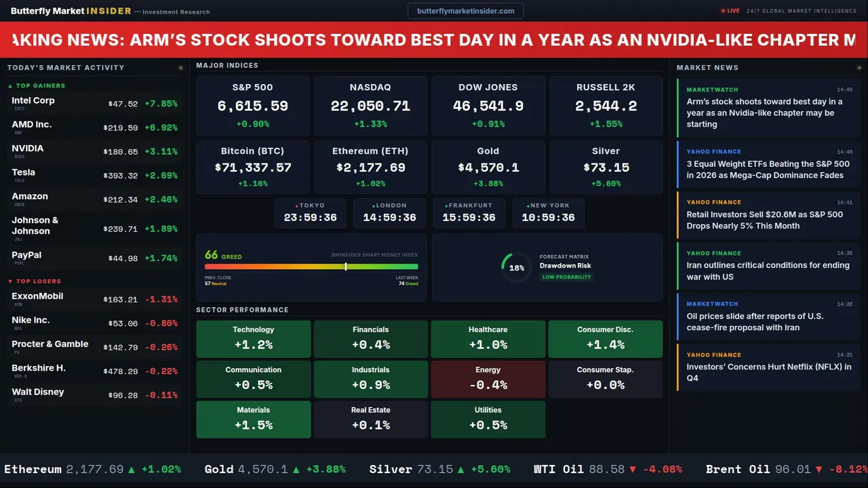Click the 18% Drawdown Risk gauge ring
Screen dimensions: 868x488
click(517, 268)
